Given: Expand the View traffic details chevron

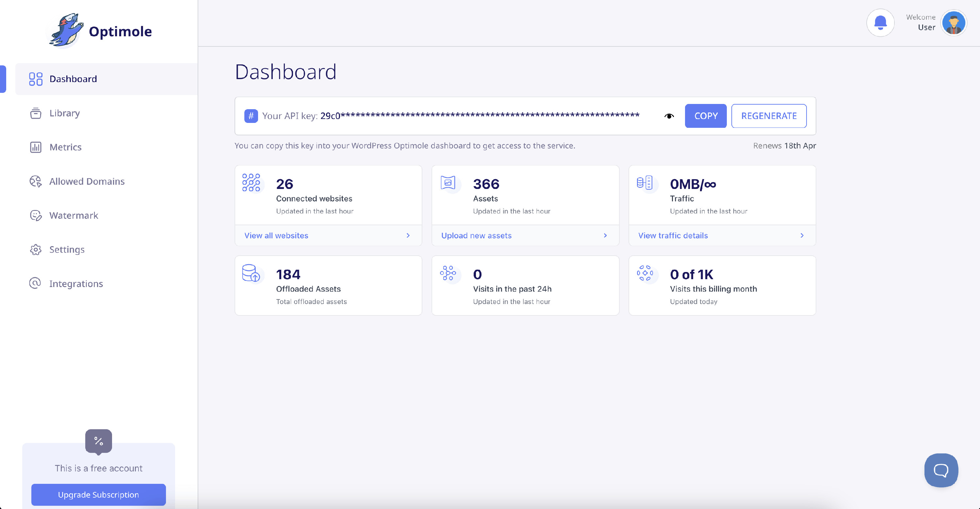Looking at the screenshot, I should [x=802, y=235].
